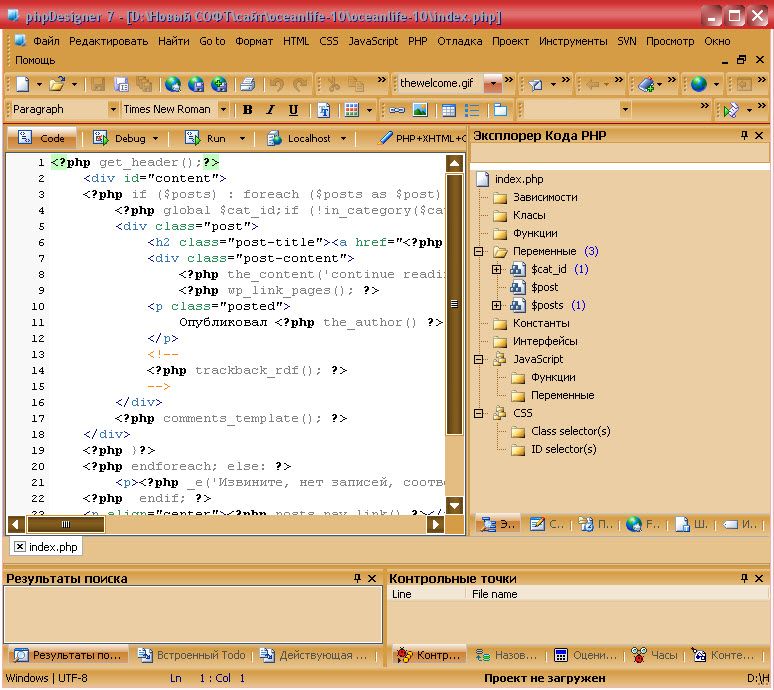Image resolution: width=774 pixels, height=690 pixels.
Task: Open the Times New Roman font dropdown
Action: (x=222, y=110)
